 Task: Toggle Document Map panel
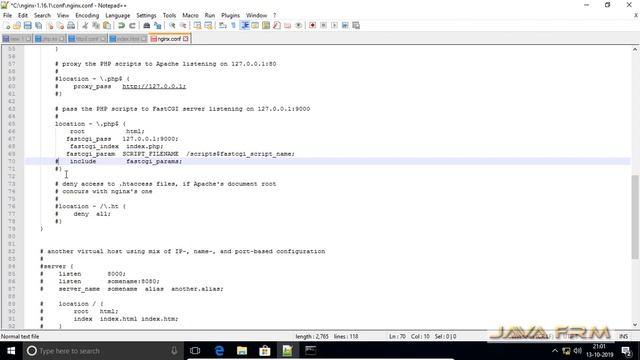[x=266, y=25]
